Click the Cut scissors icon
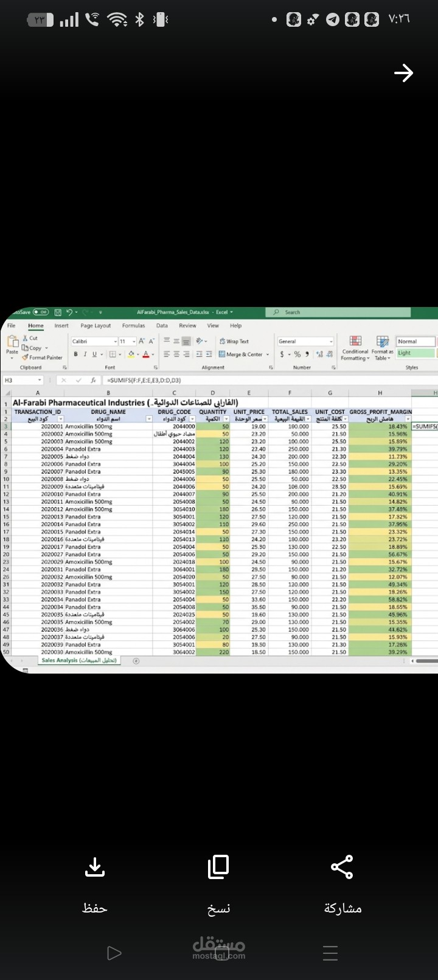This screenshot has height=980, width=438. pyautogui.click(x=25, y=338)
